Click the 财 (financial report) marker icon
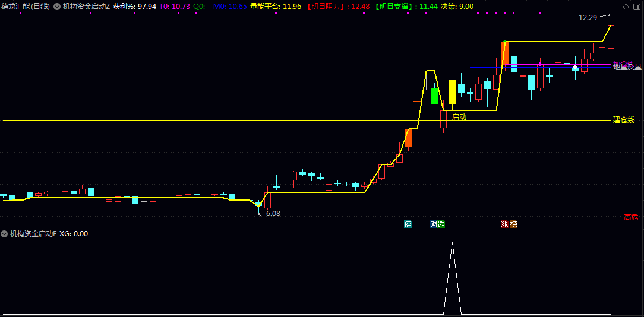644x317 pixels. pyautogui.click(x=433, y=224)
